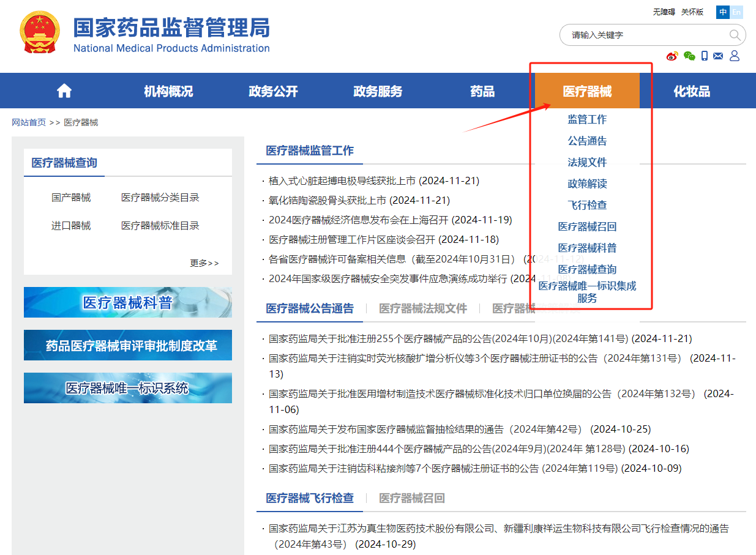Switch to the 医疗器械召回 tab
756x555 pixels.
[x=412, y=498]
